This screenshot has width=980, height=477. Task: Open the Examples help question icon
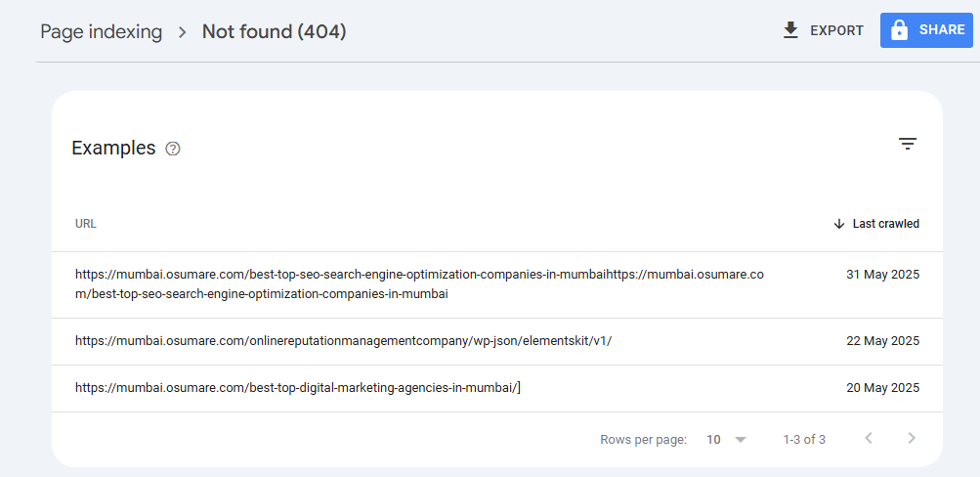[x=173, y=149]
